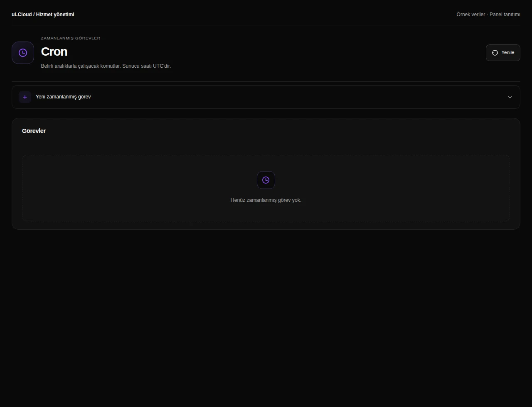
Task: Click the Cron page title
Action: tap(54, 51)
